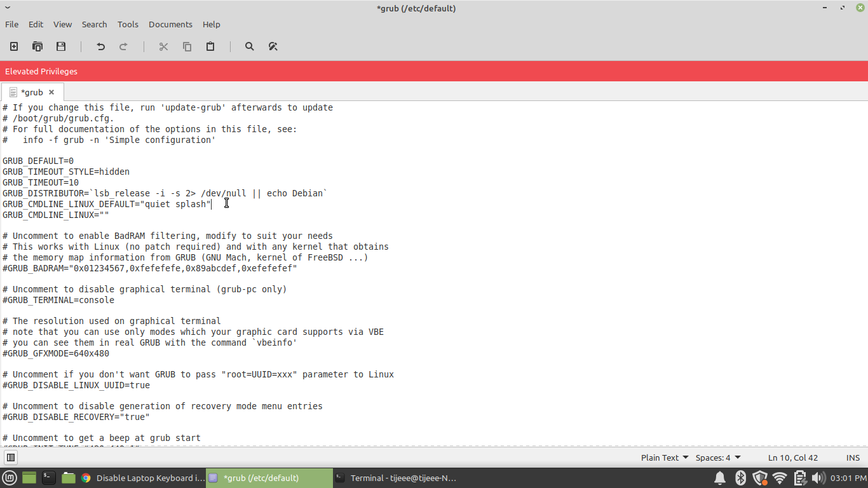Create a new document
The width and height of the screenshot is (868, 488).
click(13, 46)
